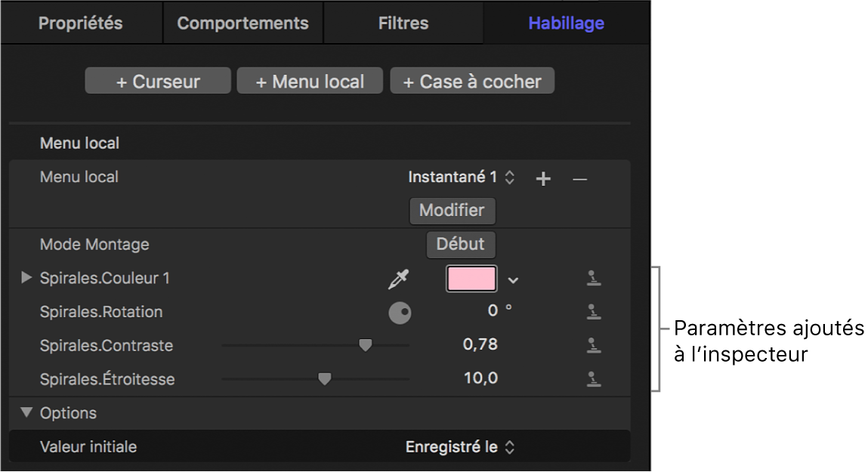This screenshot has height=472, width=868.
Task: Add a new snapshot with the plus icon
Action: pos(542,177)
